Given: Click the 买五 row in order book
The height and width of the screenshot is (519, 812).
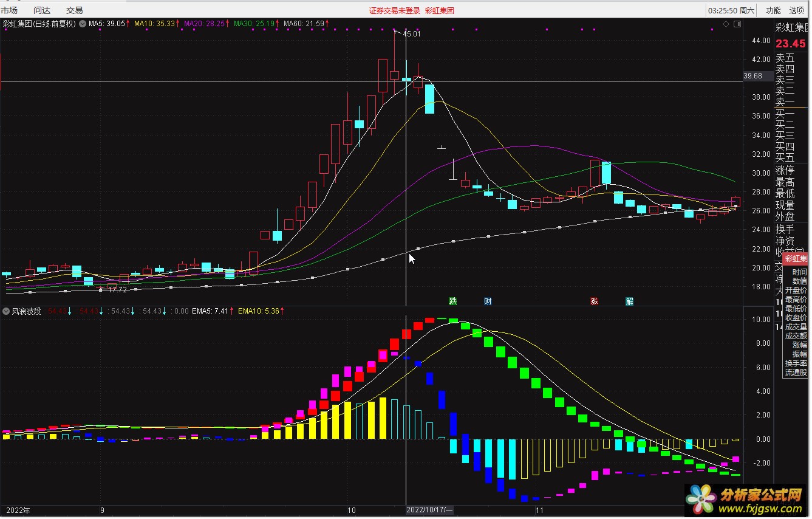Looking at the screenshot, I should point(785,157).
